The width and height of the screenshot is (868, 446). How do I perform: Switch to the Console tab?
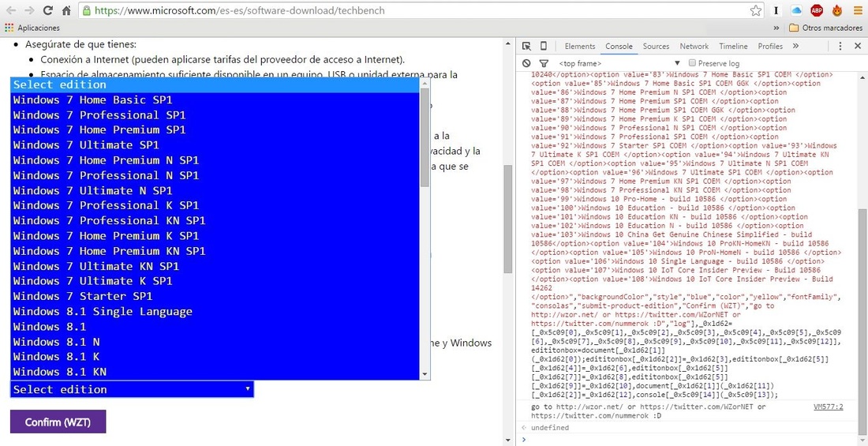coord(619,46)
